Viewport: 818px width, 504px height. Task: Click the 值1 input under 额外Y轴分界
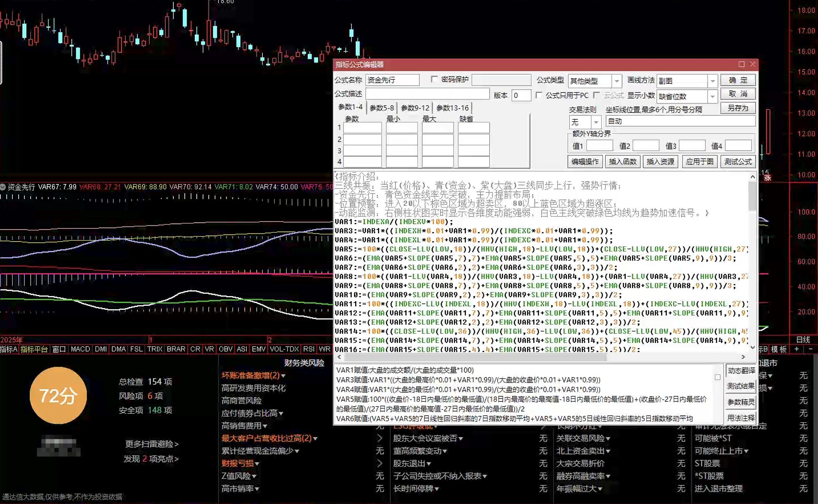point(599,146)
